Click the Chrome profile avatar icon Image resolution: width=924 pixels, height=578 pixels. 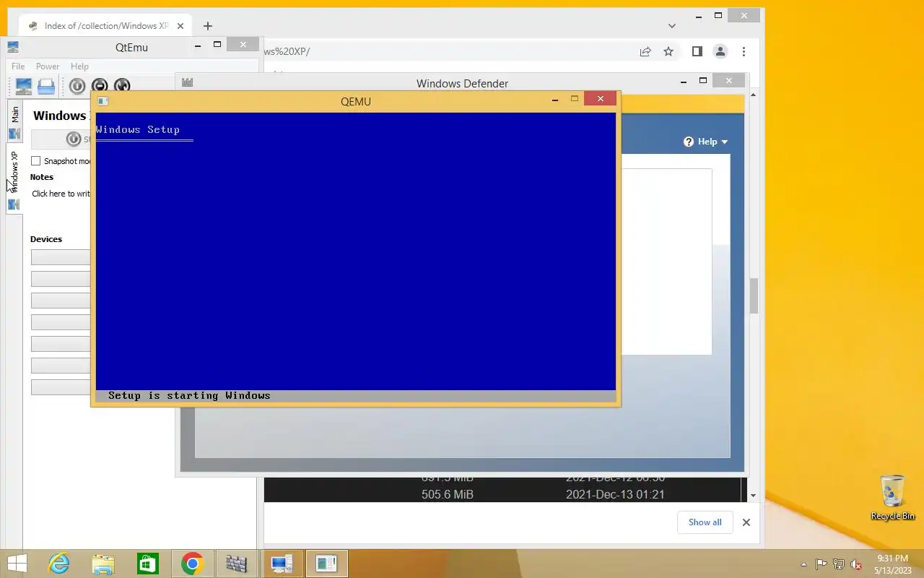pyautogui.click(x=720, y=51)
